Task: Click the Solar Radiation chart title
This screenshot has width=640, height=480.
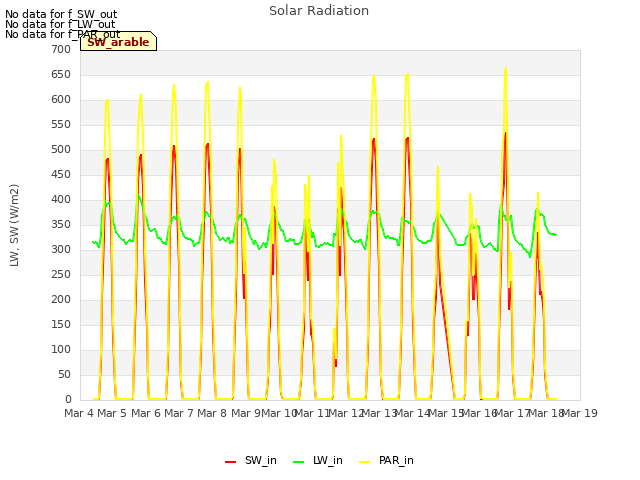Action: point(319,11)
